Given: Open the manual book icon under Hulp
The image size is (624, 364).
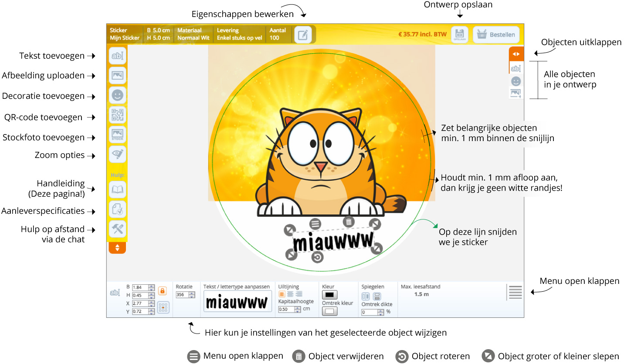Looking at the screenshot, I should point(117,189).
